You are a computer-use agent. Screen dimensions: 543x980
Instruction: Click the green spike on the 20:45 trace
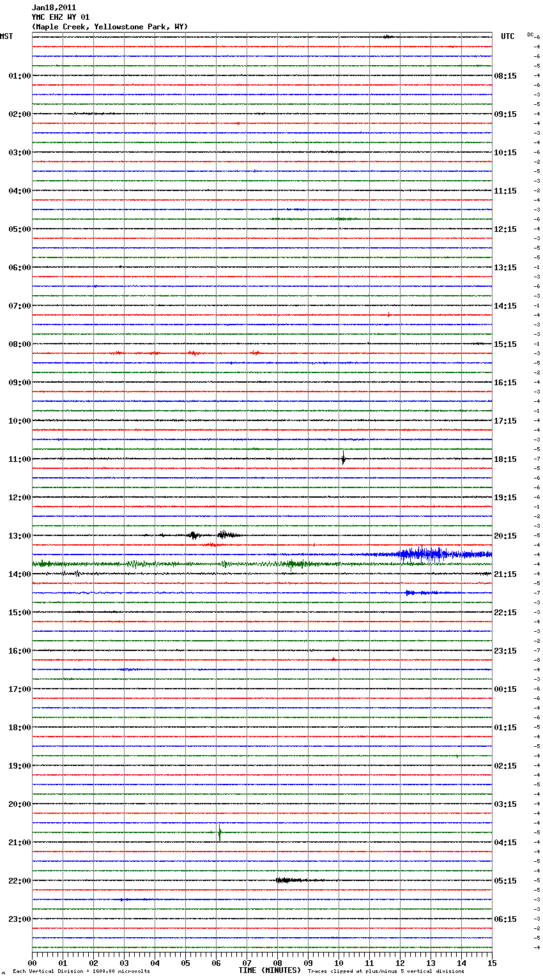pos(219,833)
